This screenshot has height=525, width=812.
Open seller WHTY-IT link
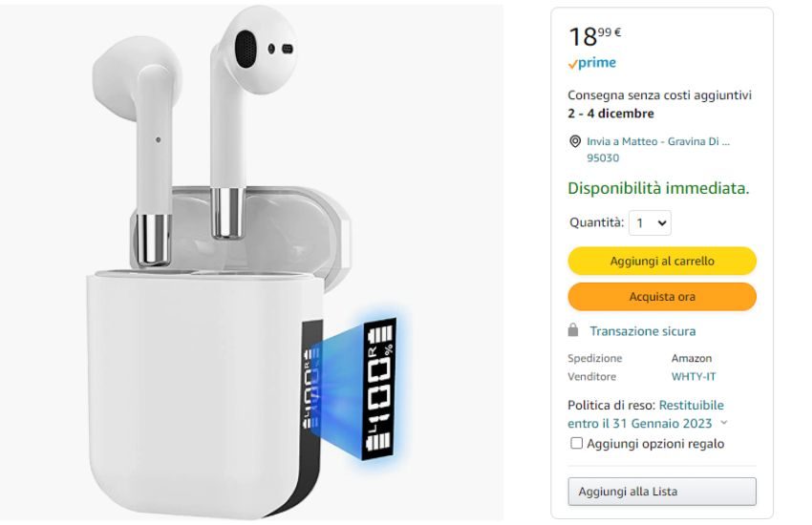coord(694,376)
